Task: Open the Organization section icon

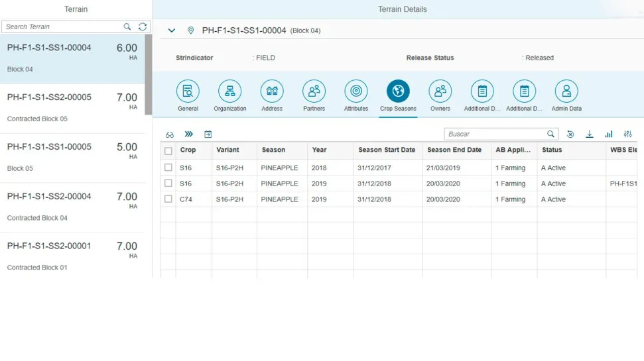Action: click(x=229, y=91)
